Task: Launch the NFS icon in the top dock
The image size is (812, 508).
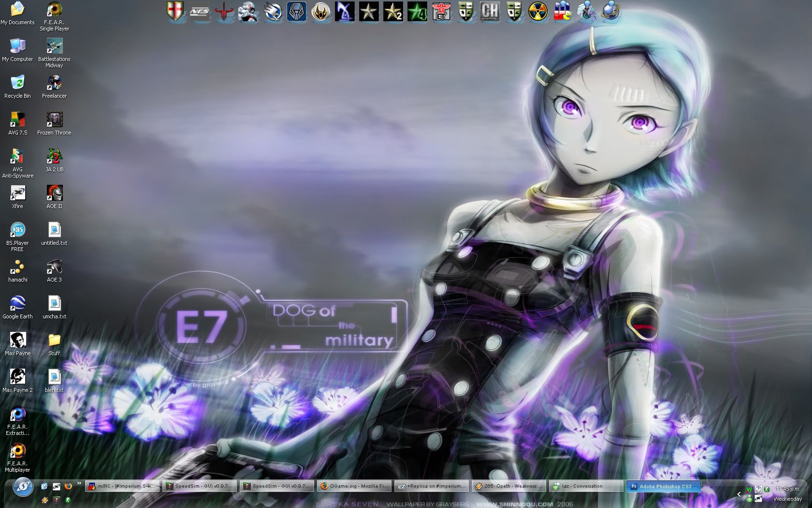Action: pos(200,11)
